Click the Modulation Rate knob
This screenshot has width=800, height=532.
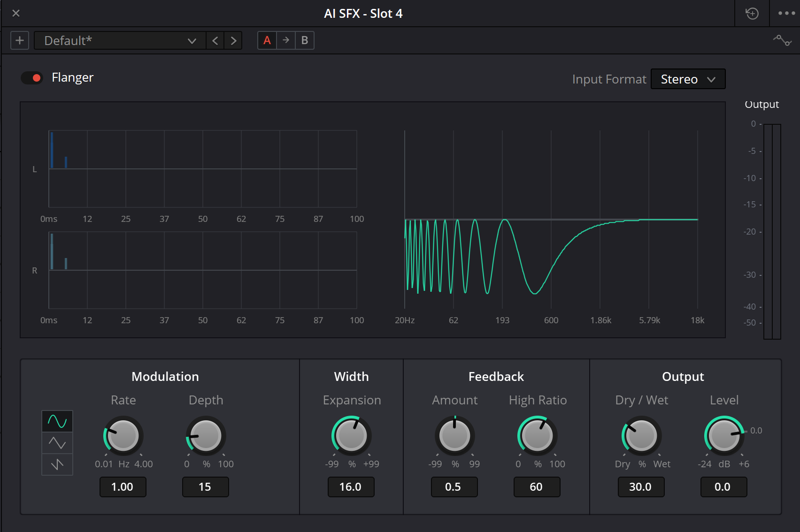point(123,435)
